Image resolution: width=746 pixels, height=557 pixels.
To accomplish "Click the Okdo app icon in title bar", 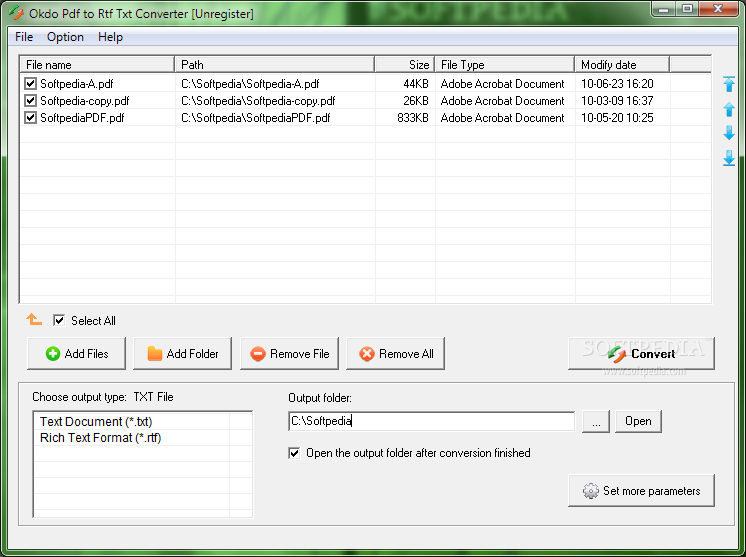I will pyautogui.click(x=16, y=13).
